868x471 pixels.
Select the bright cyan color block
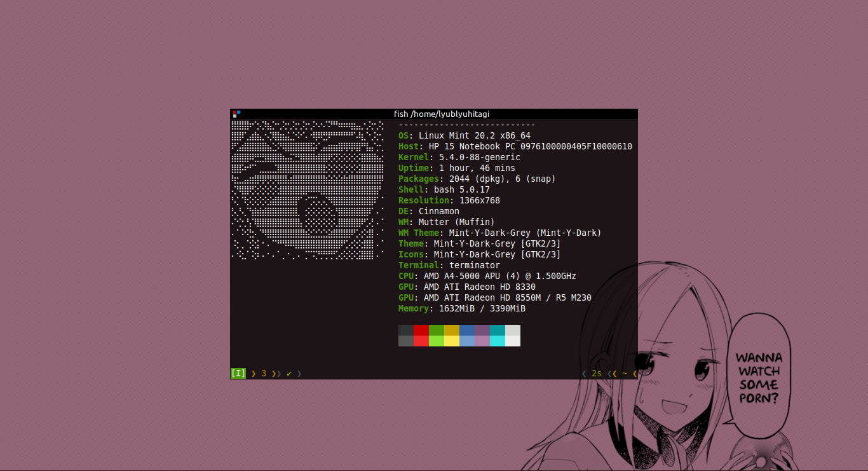coord(498,341)
